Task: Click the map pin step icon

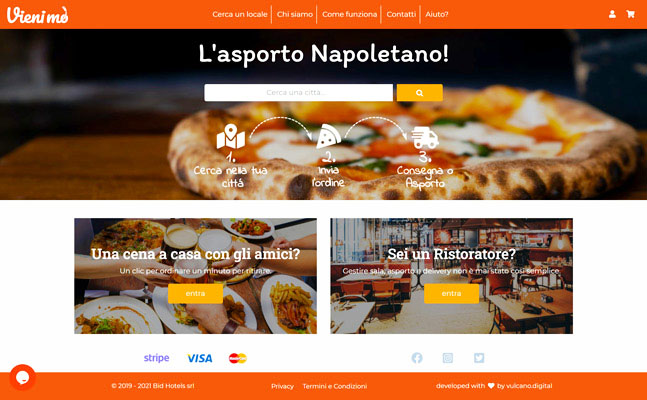Action: pyautogui.click(x=231, y=137)
